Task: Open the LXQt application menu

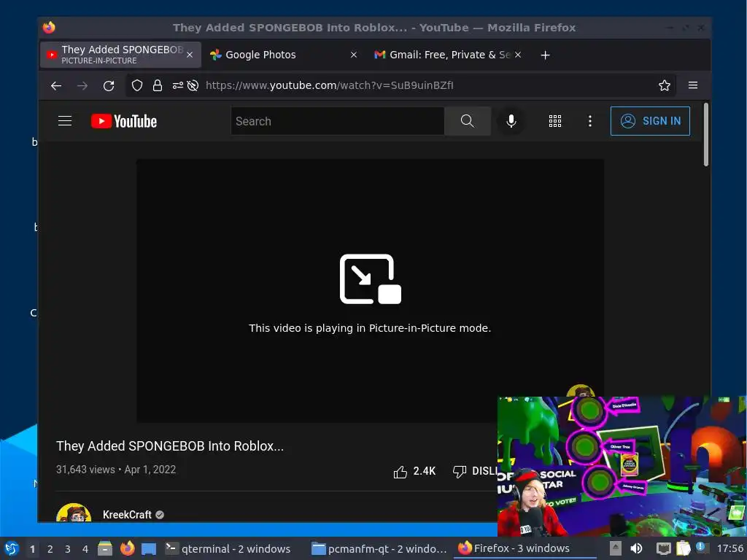Action: [12, 548]
